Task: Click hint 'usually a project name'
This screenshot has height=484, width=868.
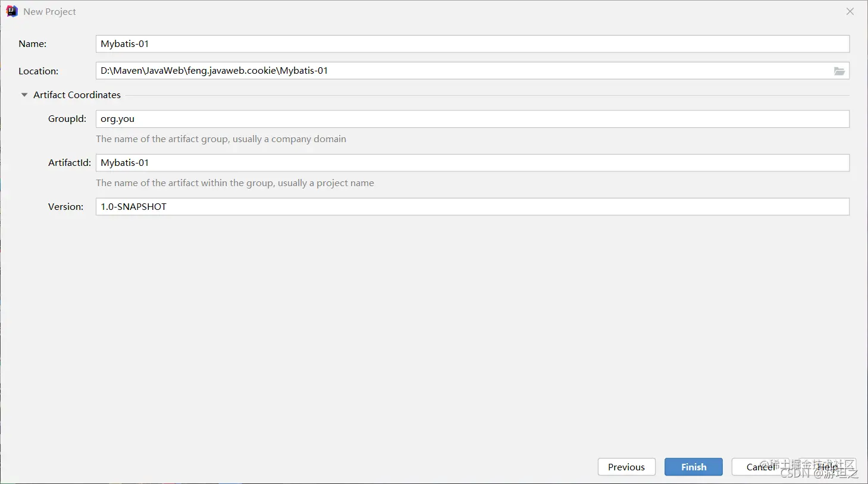Action: (326, 183)
